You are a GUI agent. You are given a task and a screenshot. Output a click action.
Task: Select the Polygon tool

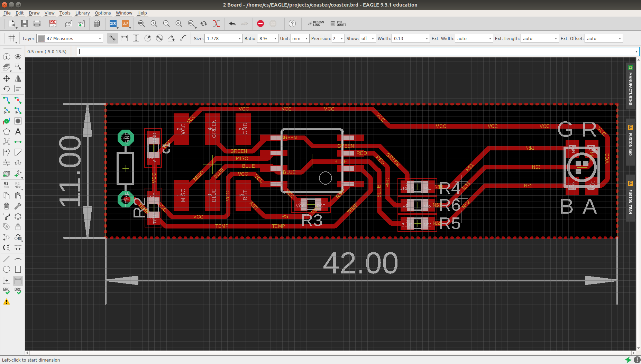(7, 132)
